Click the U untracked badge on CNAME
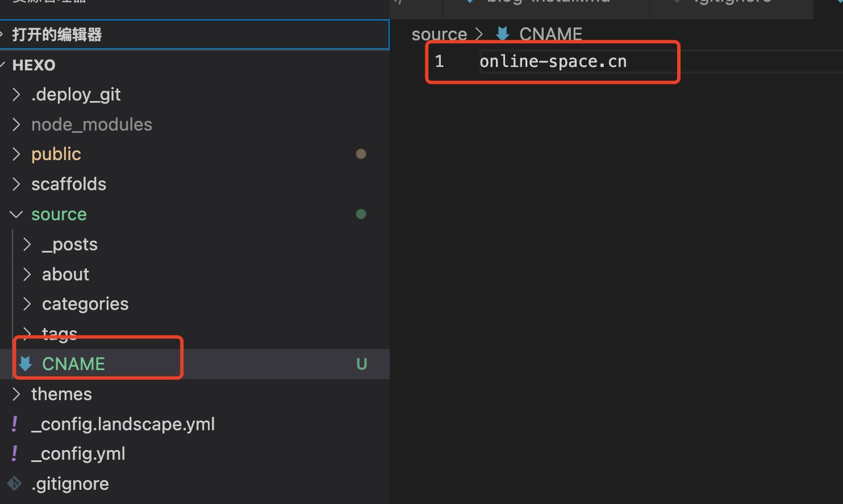 click(361, 364)
